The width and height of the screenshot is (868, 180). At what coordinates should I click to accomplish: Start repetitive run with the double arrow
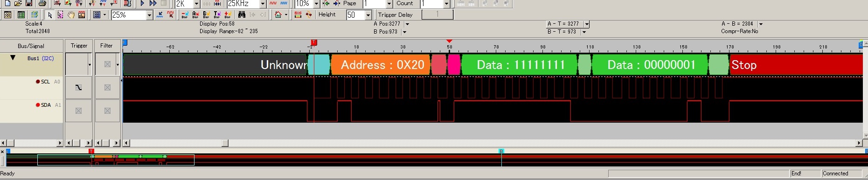click(153, 3)
